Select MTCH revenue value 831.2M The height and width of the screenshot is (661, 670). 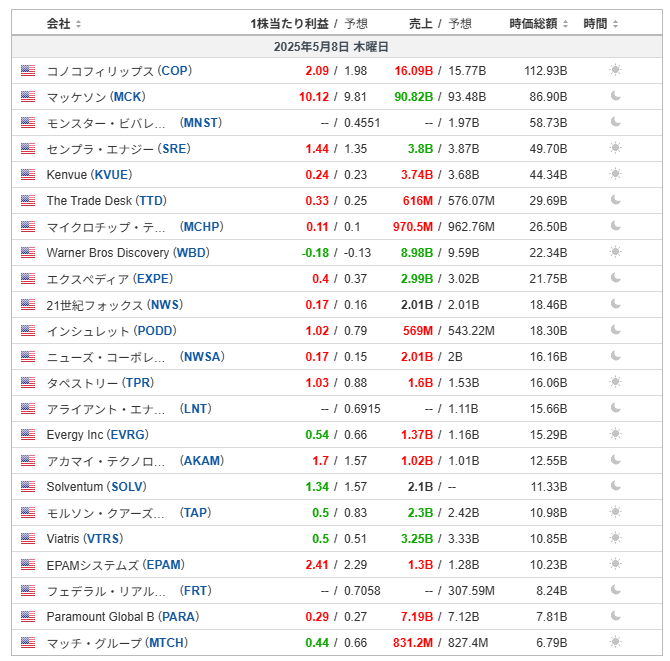click(413, 643)
